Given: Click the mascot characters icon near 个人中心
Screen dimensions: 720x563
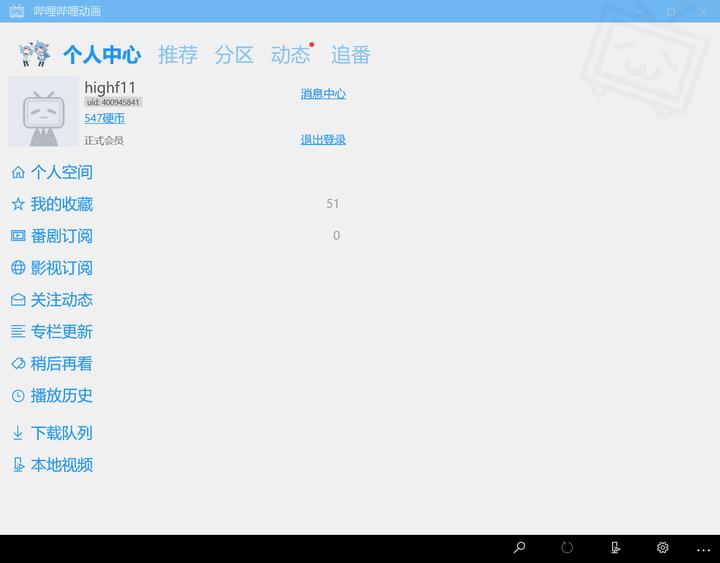Looking at the screenshot, I should tap(35, 54).
